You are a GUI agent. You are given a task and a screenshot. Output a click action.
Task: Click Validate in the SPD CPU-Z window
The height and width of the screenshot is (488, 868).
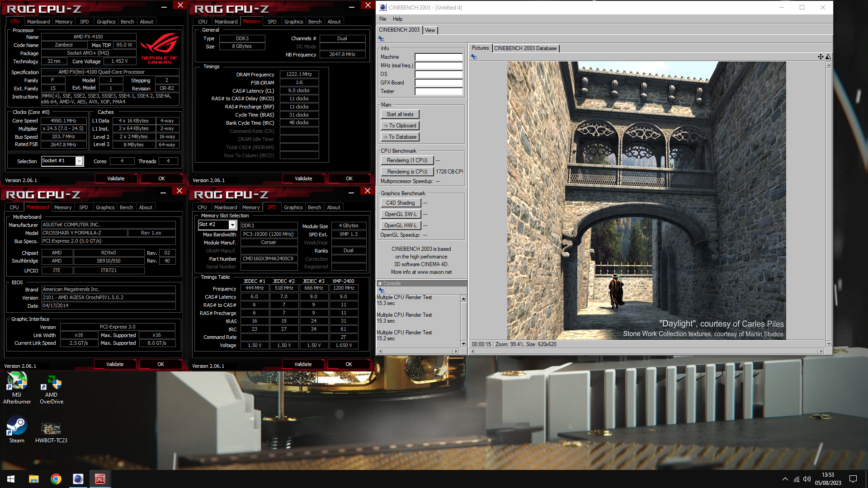[x=303, y=364]
